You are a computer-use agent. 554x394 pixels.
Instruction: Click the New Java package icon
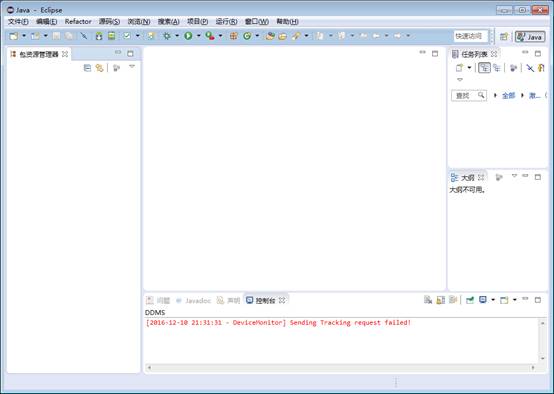[x=234, y=36]
